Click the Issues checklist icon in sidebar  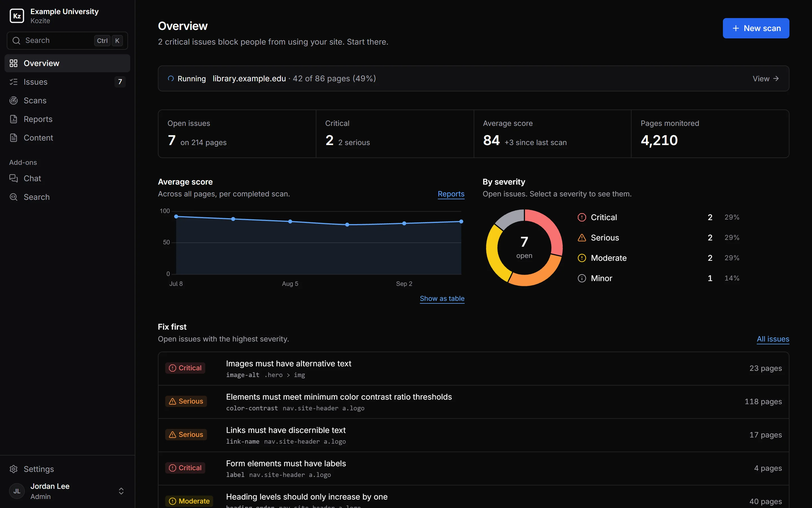click(14, 82)
